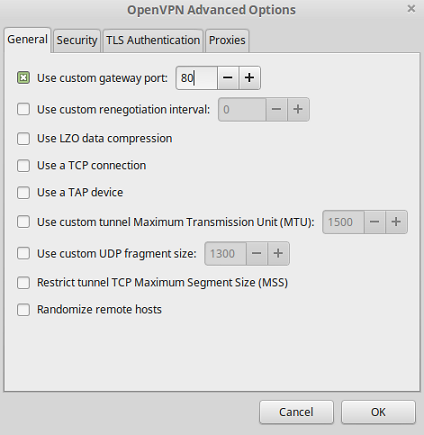Enable Use LZO data compression

point(23,138)
